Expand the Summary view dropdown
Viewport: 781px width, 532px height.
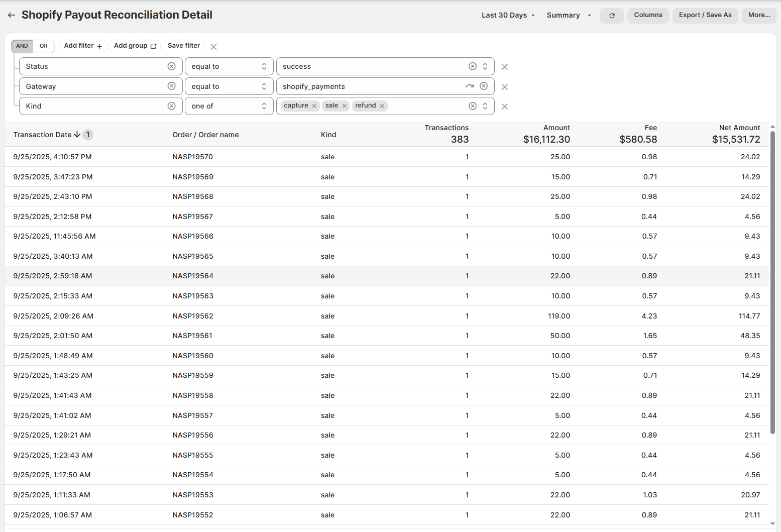[x=568, y=16]
